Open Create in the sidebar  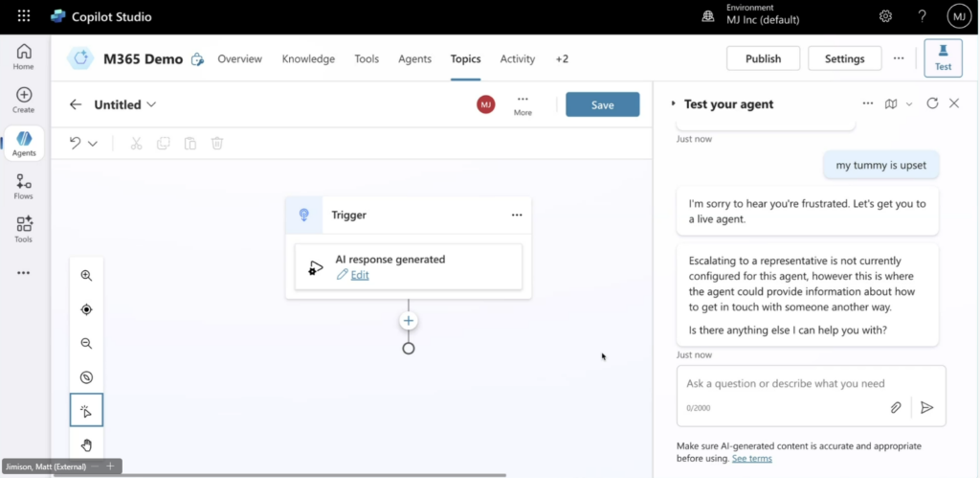click(x=24, y=101)
